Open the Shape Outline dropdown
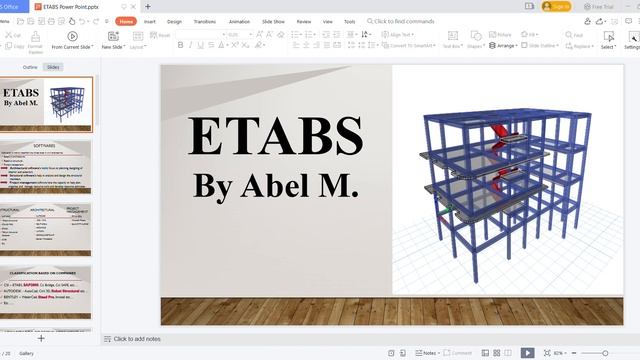Screen dimensions: 640x360 click(x=540, y=45)
